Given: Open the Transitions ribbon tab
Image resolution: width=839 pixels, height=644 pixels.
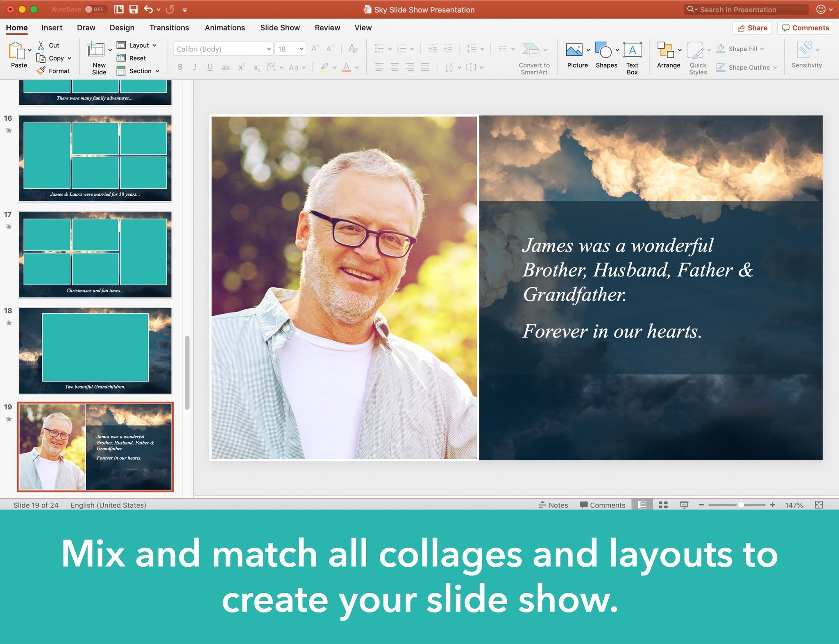Looking at the screenshot, I should [169, 27].
